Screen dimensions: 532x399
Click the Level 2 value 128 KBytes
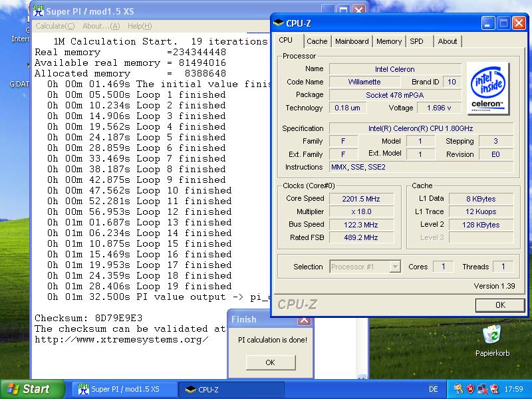481,225
